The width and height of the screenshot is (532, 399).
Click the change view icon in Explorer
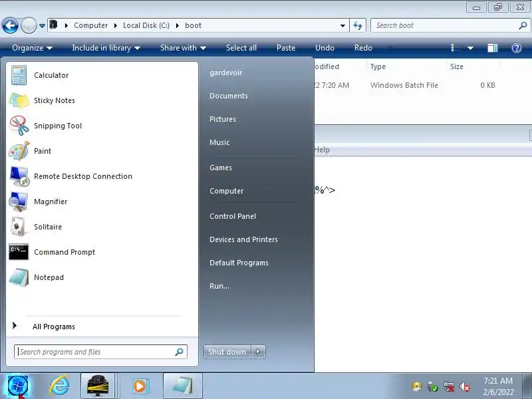456,48
